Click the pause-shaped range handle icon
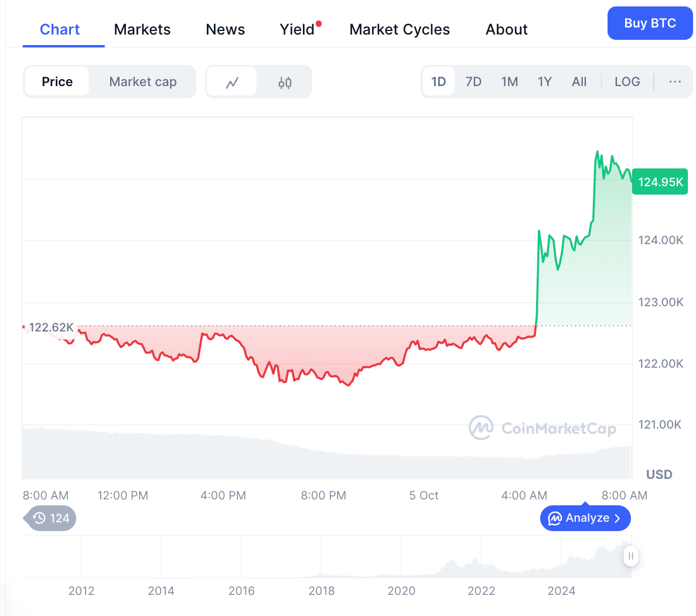Screen dimensions: 696x616 click(x=630, y=556)
